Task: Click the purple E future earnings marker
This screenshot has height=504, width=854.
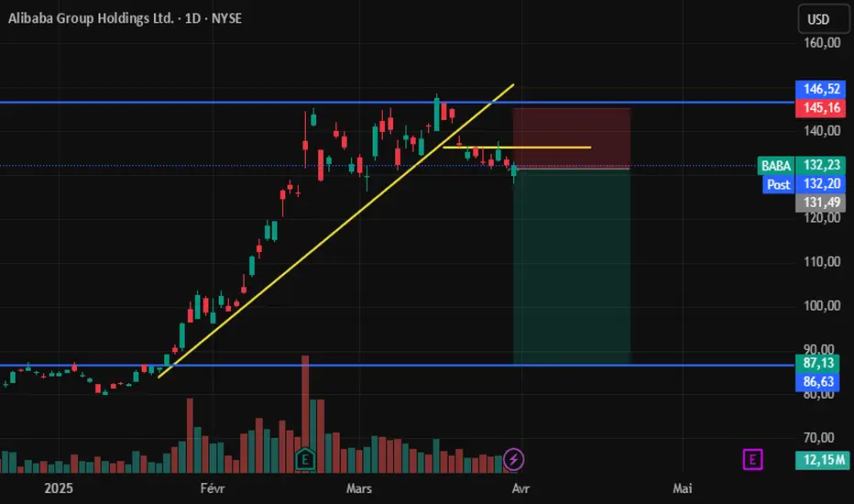Action: click(752, 459)
